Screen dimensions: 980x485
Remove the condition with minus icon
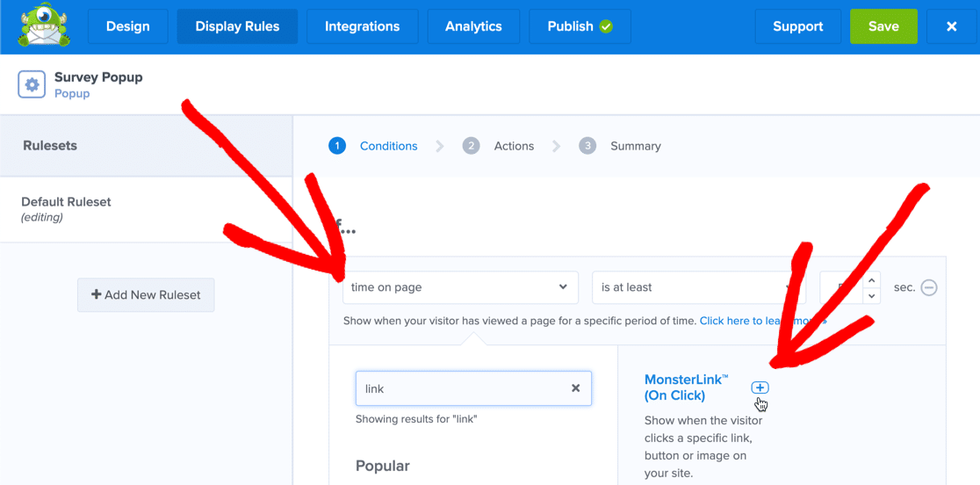tap(929, 287)
